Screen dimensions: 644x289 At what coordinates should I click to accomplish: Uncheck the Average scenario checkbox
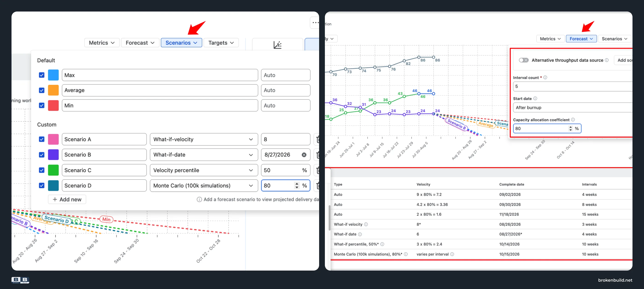point(41,90)
